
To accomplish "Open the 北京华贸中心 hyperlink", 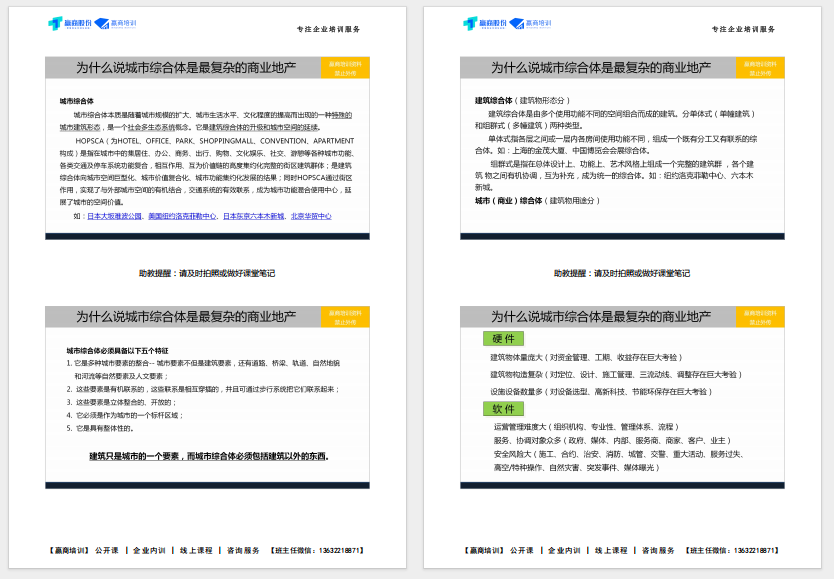I will 311,216.
